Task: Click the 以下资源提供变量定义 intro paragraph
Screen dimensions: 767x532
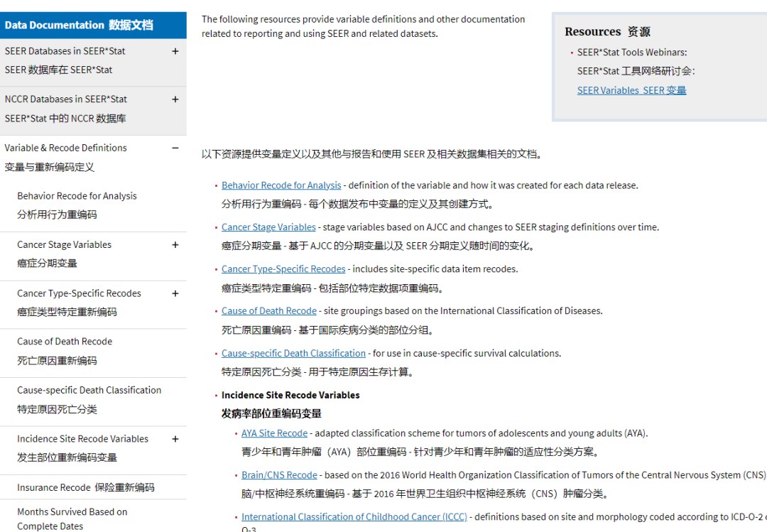Action: point(373,154)
